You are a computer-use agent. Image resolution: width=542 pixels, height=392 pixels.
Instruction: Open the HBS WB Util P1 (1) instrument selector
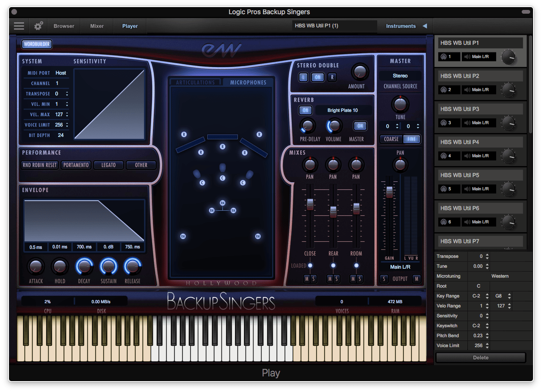click(334, 26)
